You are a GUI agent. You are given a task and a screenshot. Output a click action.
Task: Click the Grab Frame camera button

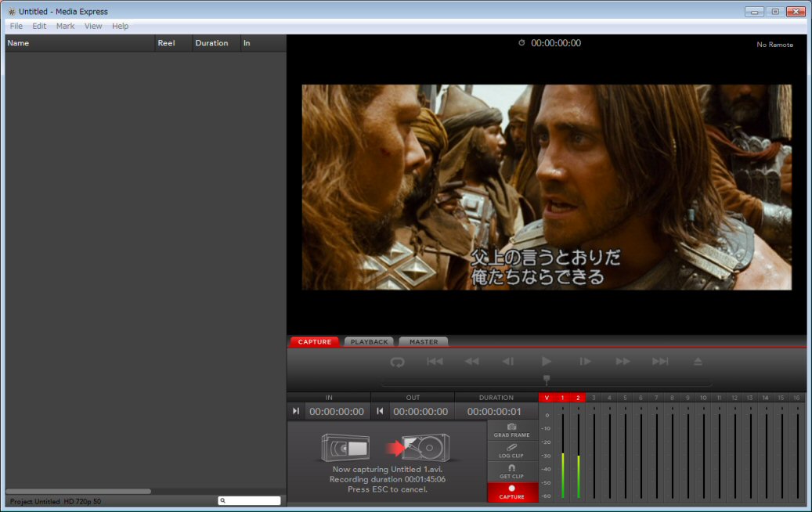(x=511, y=431)
